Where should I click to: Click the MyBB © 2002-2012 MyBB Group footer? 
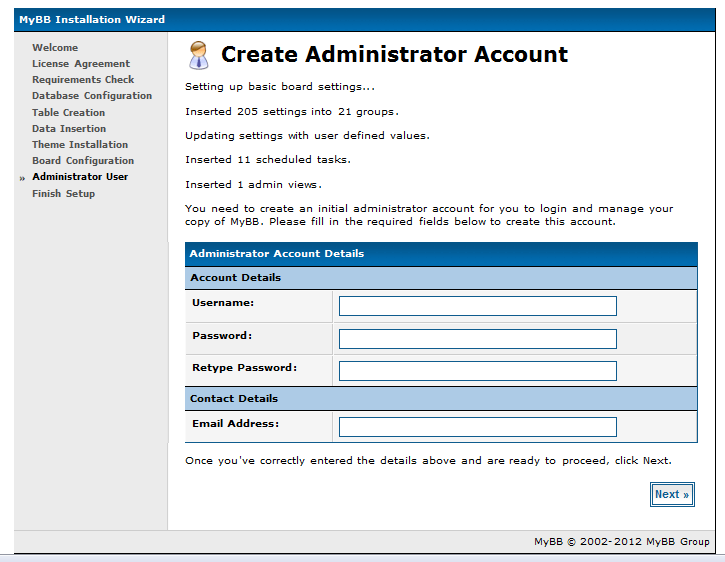coord(621,542)
